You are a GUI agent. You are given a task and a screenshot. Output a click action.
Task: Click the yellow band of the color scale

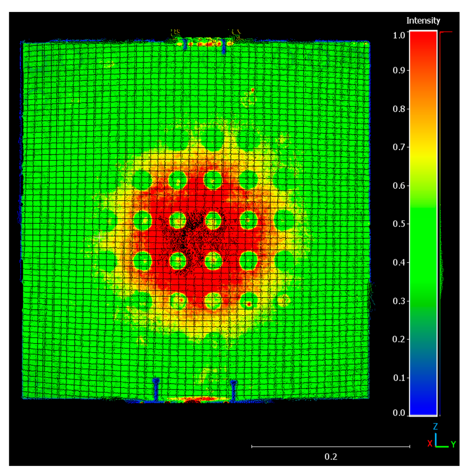(423, 153)
